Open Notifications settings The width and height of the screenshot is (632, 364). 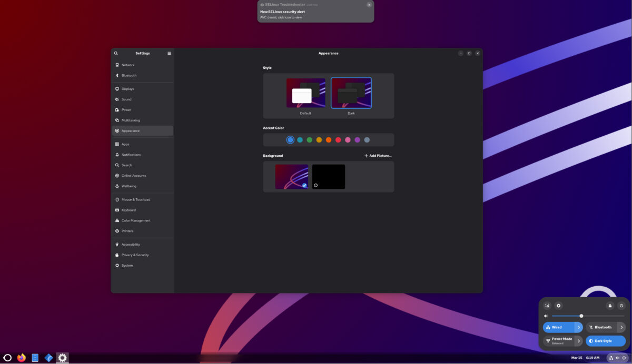[131, 154]
